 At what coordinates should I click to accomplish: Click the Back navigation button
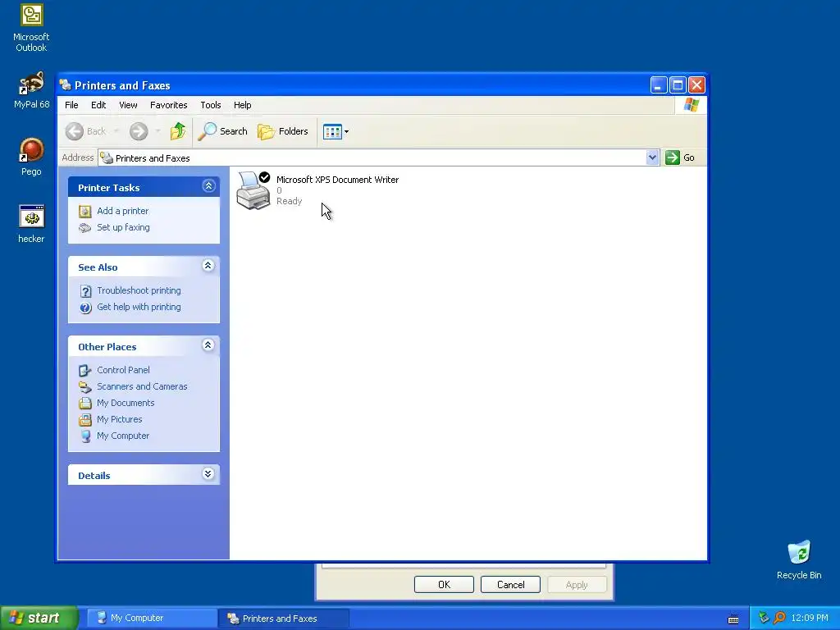(87, 131)
